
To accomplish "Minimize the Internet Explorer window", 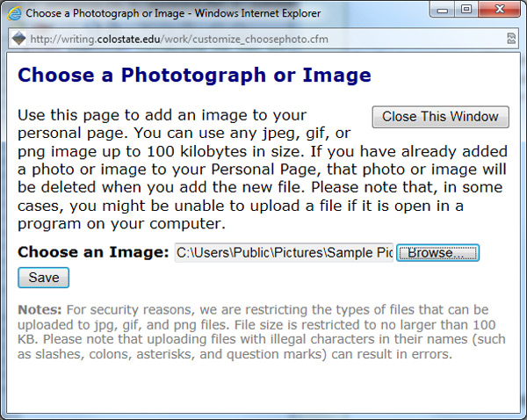I will (x=443, y=10).
